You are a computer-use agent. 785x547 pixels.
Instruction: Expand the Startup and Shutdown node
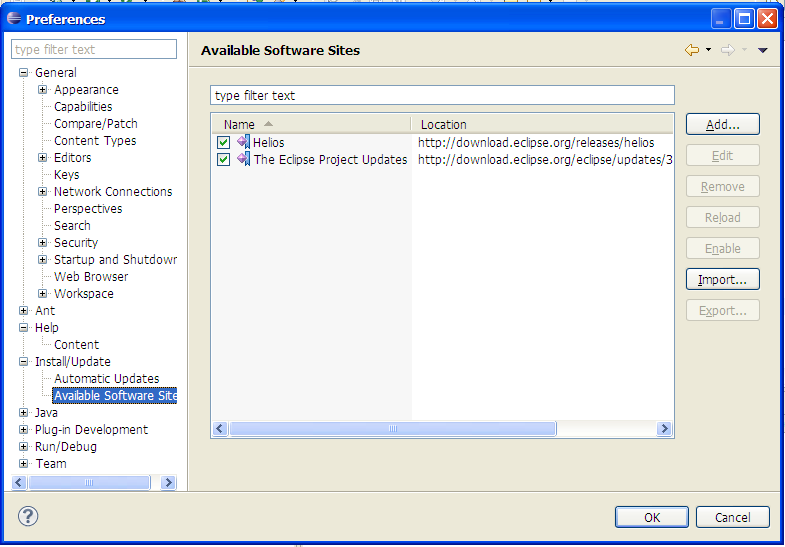tap(43, 260)
